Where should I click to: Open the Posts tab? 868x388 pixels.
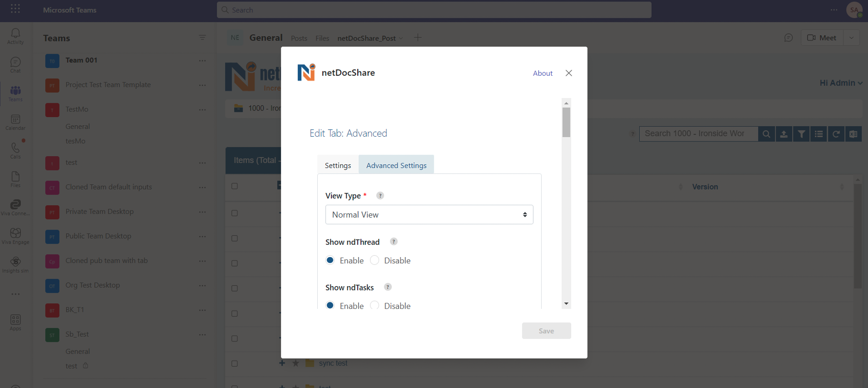point(299,38)
